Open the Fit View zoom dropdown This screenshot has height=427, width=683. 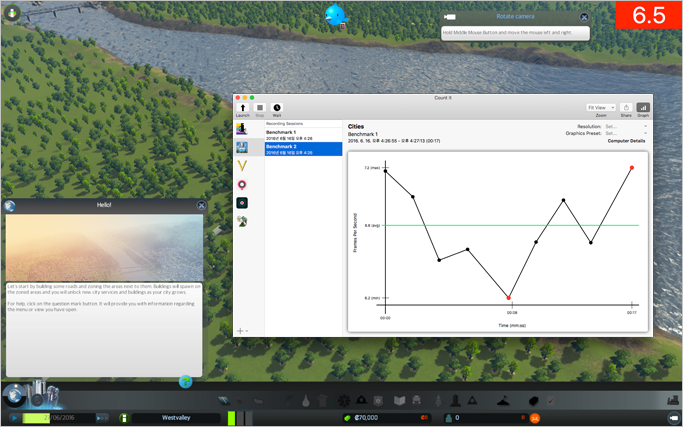601,108
